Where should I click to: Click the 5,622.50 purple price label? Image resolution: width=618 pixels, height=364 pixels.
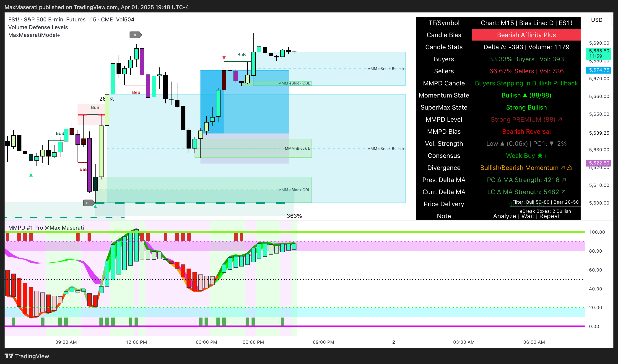599,163
